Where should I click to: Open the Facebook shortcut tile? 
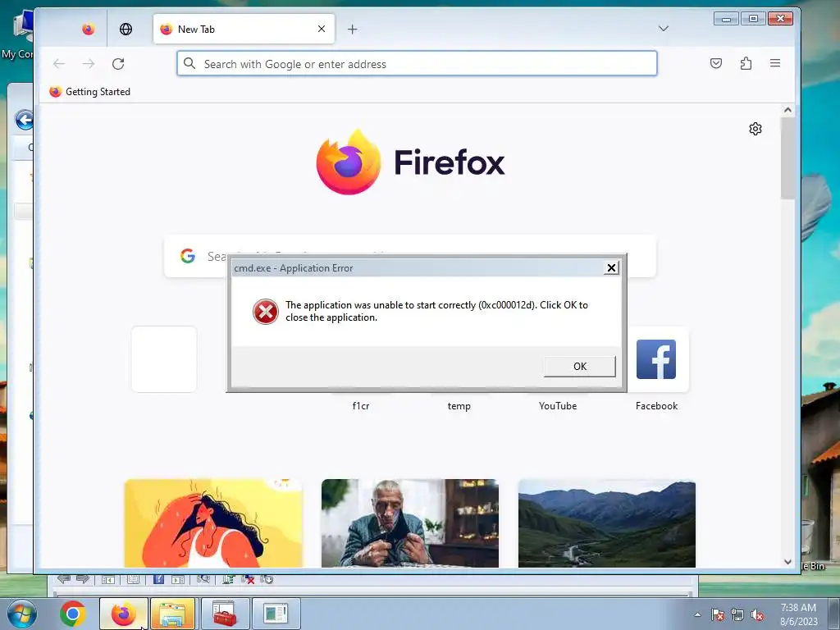[x=656, y=359]
